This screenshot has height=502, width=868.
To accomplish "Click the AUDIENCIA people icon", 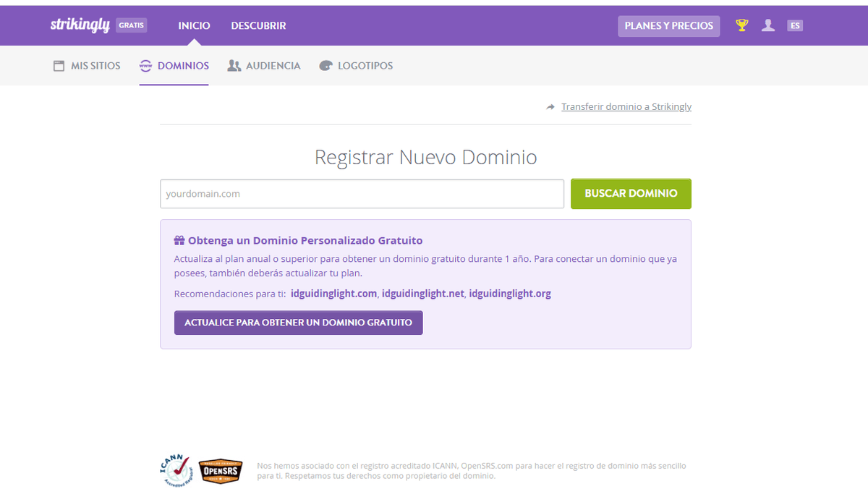I will [x=234, y=65].
